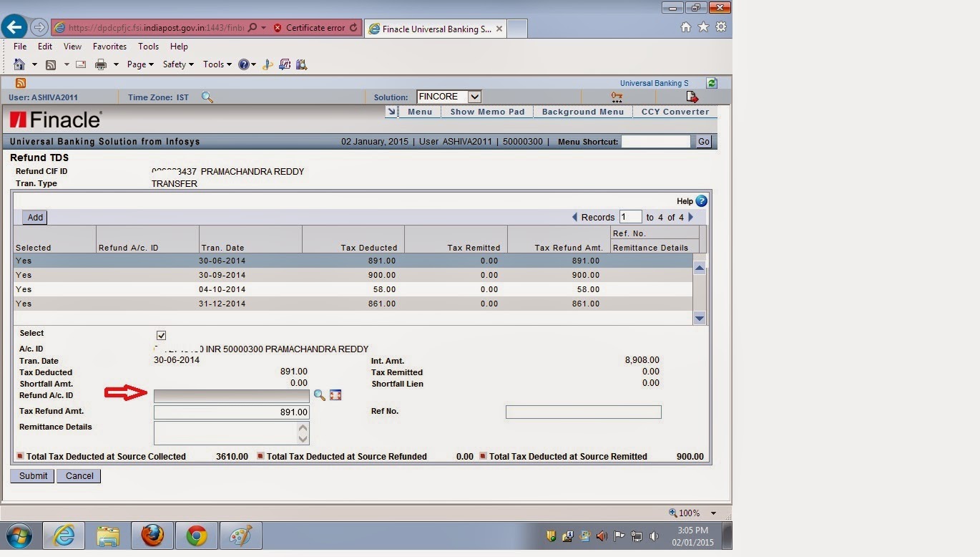Click the key icon in the Finacle header
The width and height of the screenshot is (980, 557).
coord(617,97)
